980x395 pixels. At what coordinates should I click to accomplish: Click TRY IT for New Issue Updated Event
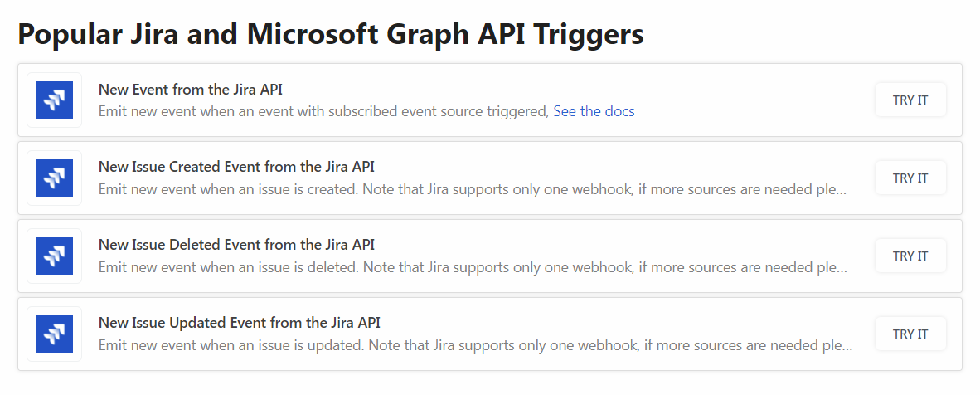(910, 334)
